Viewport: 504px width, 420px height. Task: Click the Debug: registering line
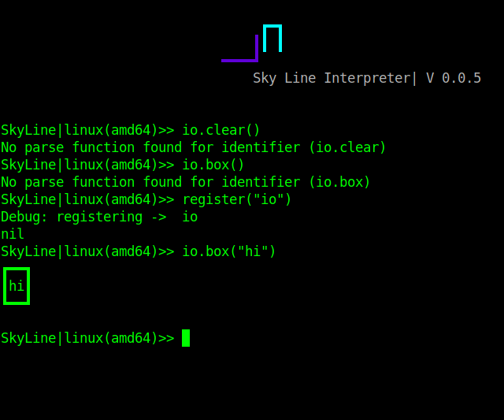[99, 217]
